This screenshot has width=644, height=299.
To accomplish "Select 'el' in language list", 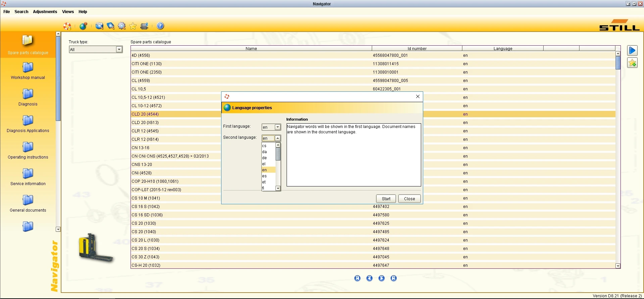I will click(x=268, y=164).
